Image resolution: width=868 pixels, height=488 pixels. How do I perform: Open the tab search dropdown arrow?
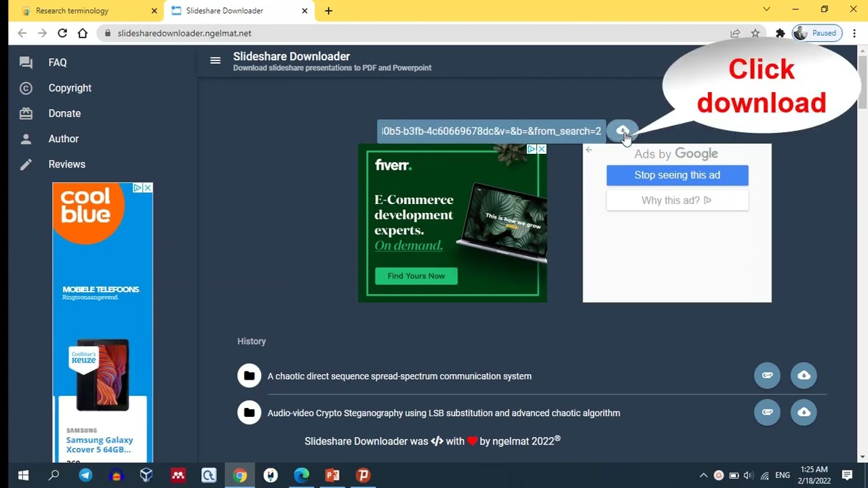point(766,9)
